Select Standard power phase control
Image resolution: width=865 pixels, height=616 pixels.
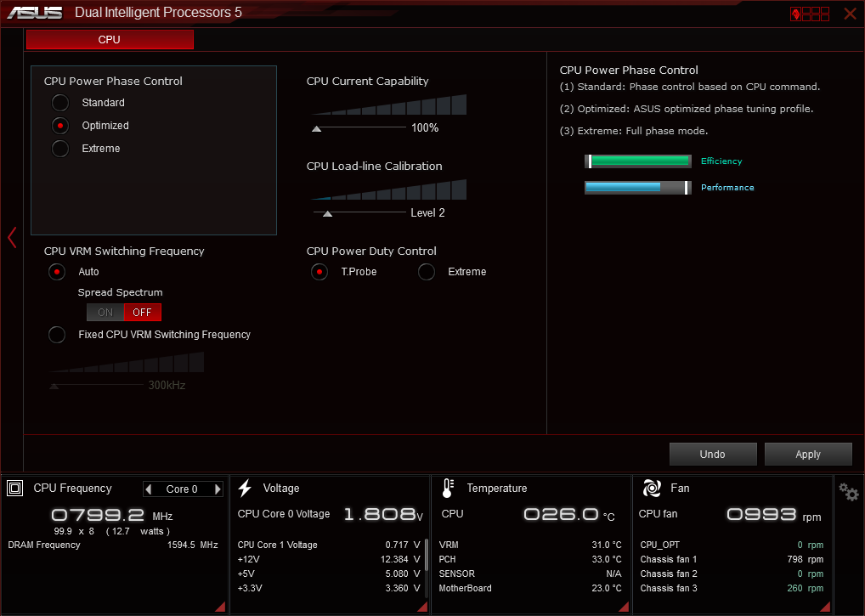point(60,103)
